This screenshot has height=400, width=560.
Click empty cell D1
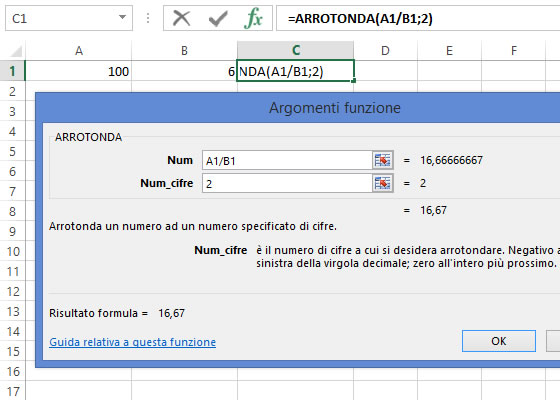pos(386,71)
